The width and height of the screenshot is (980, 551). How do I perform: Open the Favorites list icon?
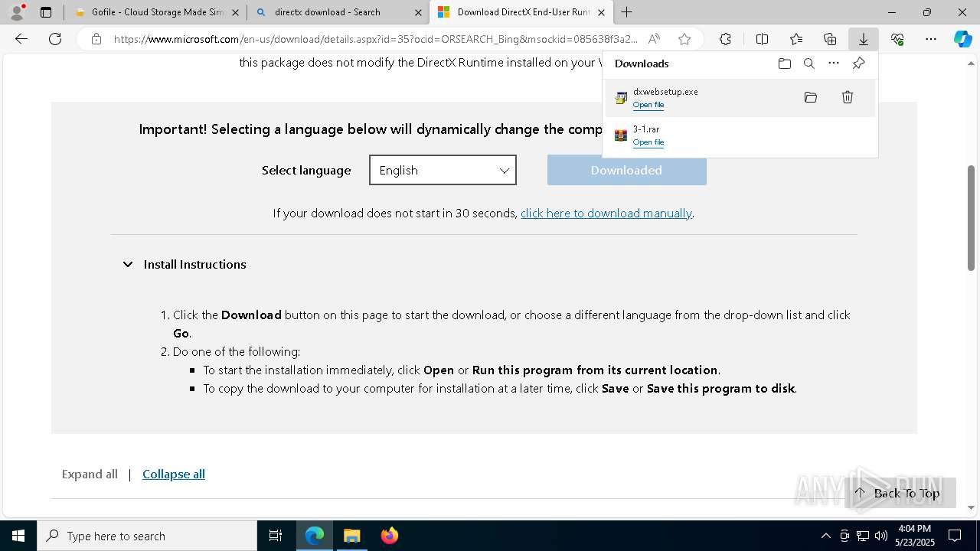(796, 39)
